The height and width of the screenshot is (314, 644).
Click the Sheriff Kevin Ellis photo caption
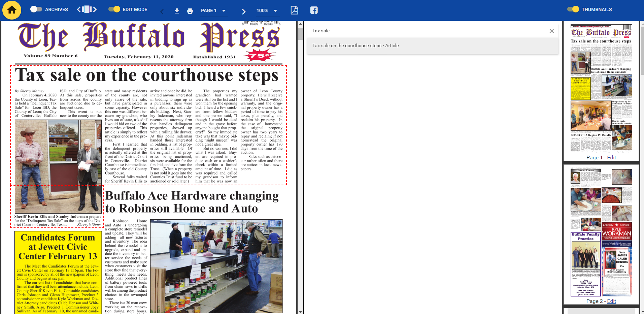tap(58, 221)
